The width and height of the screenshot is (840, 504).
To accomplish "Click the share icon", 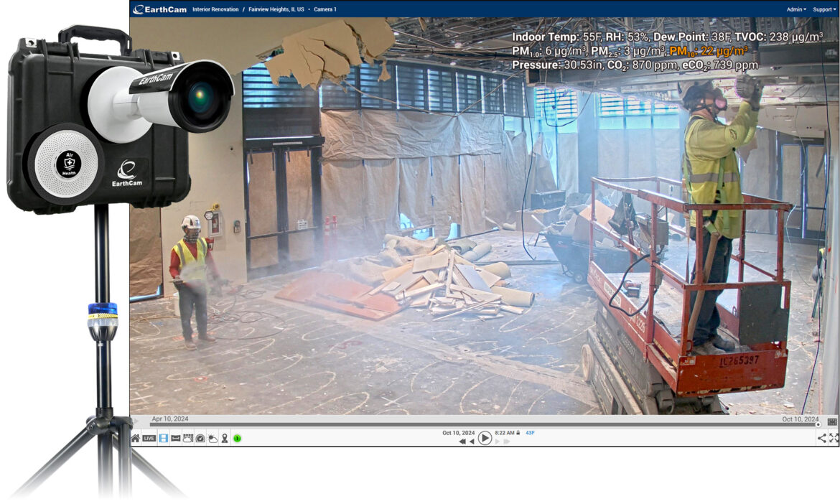I will [821, 438].
